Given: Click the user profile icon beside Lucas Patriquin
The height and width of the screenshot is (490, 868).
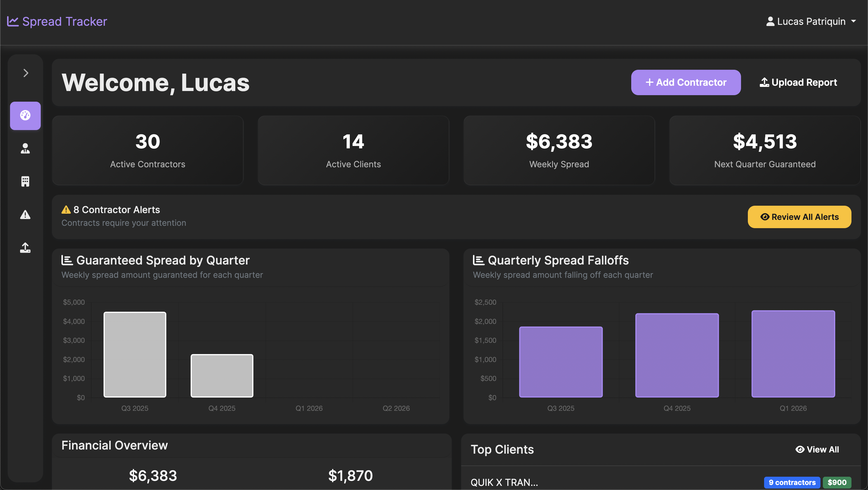Looking at the screenshot, I should point(770,21).
